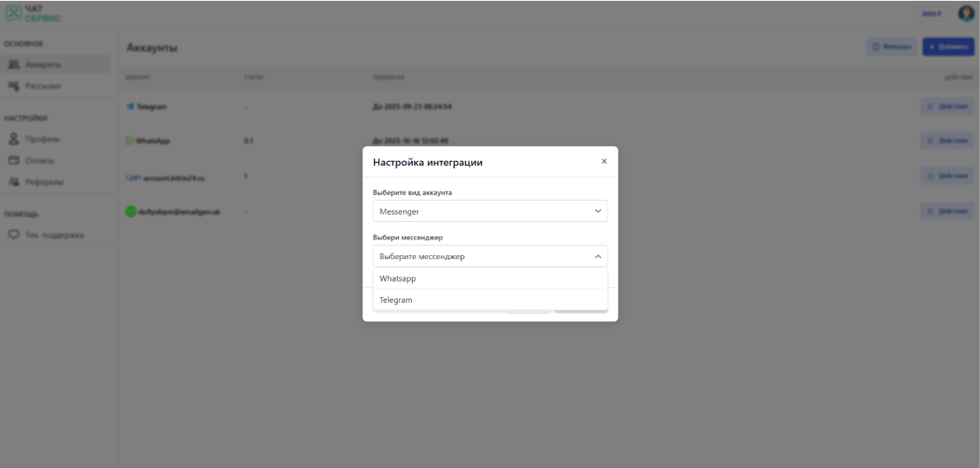The width and height of the screenshot is (980, 468).
Task: Click the Telegram icon in accounts table
Action: click(x=130, y=107)
